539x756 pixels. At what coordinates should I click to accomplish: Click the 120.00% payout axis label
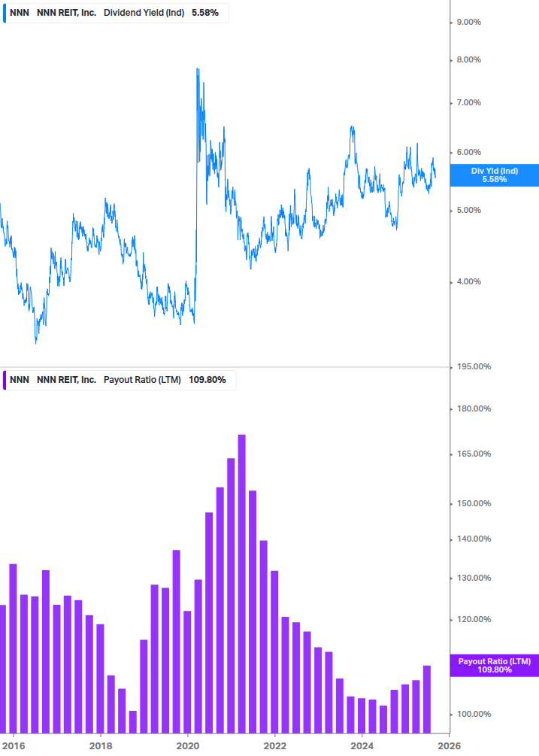click(x=474, y=620)
